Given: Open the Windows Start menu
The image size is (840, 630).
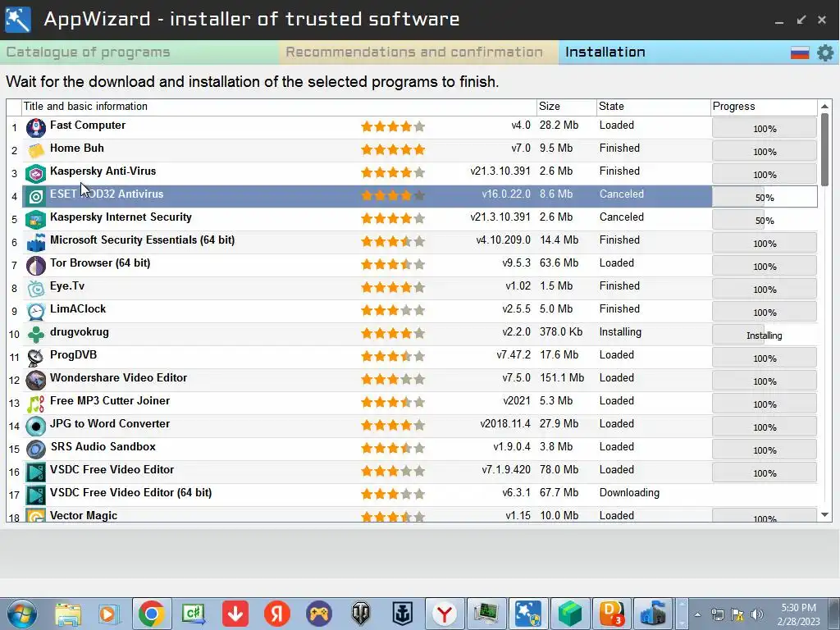Looking at the screenshot, I should coord(22,614).
